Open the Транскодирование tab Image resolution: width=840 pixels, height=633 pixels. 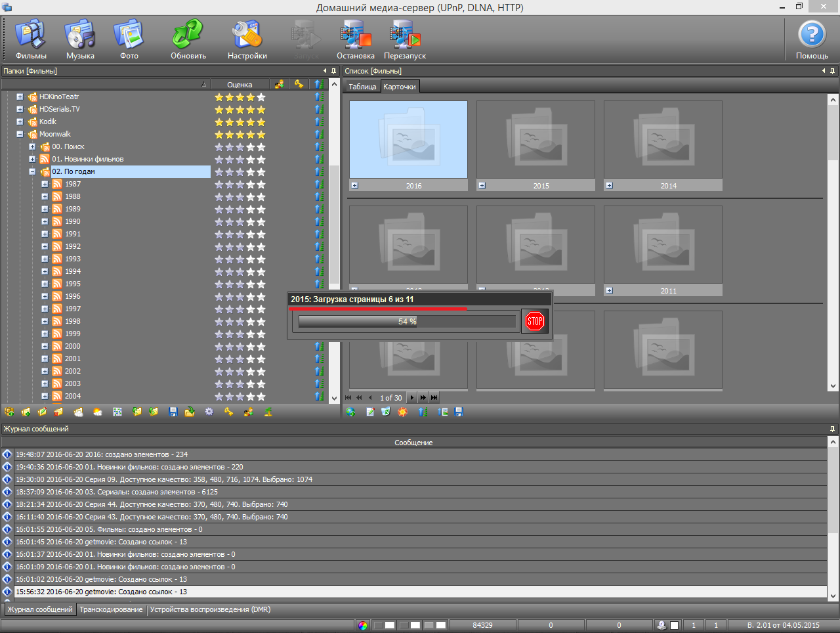tap(111, 609)
